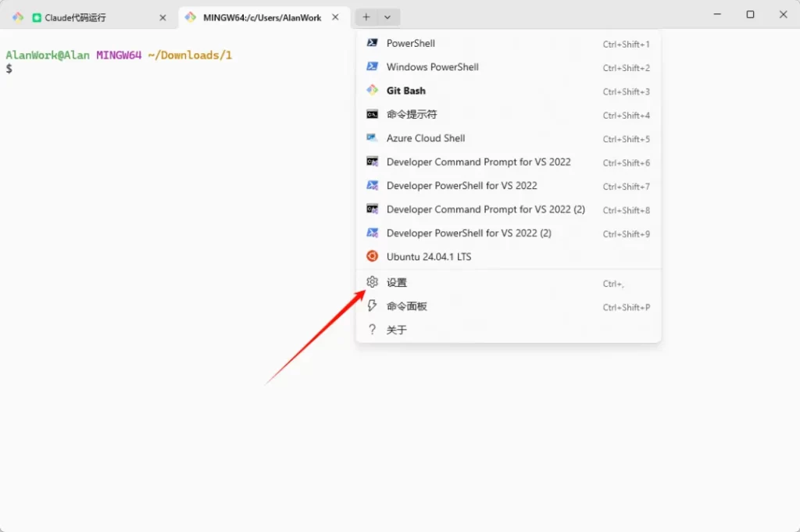Collapse the profile dropdown chevron
800x532 pixels.
[387, 17]
